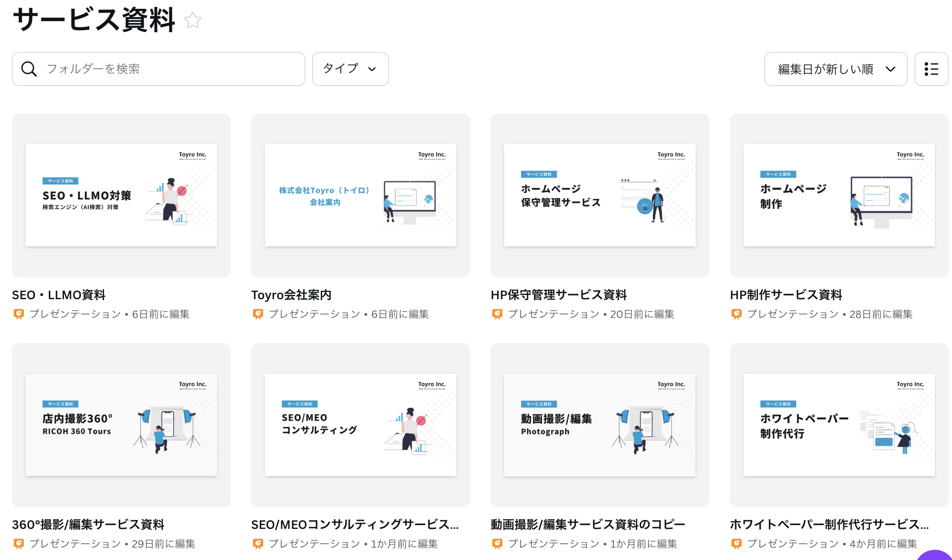Viewport: 952px width, 560px height.
Task: Open Toyro会社案内 by its title
Action: [291, 294]
